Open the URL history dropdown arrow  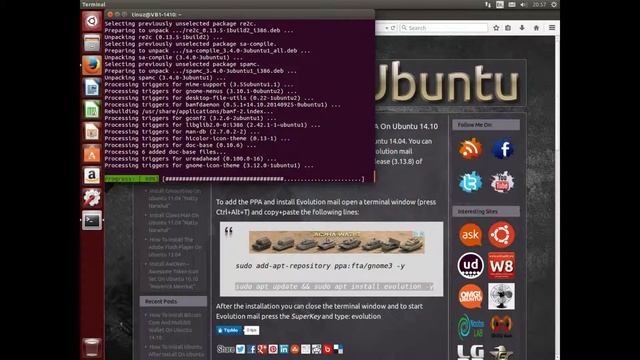point(387,28)
